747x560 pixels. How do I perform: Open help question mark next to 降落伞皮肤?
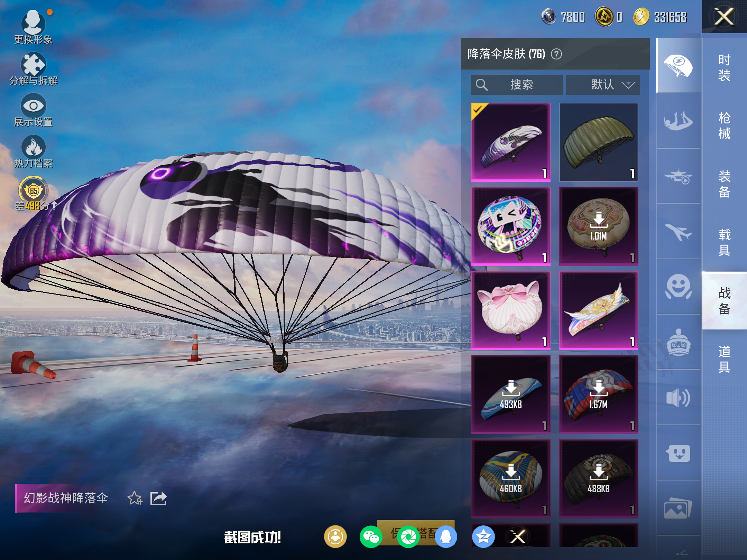[556, 54]
